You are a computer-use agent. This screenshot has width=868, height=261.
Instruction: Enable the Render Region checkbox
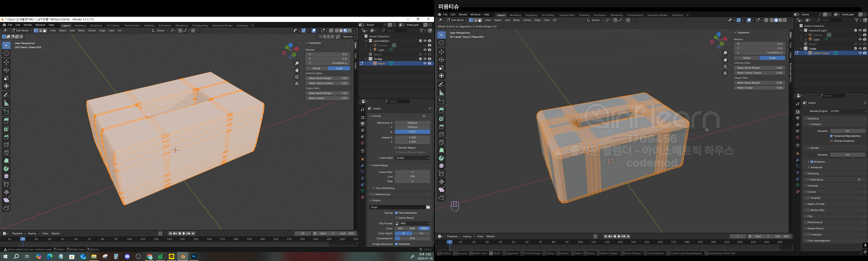point(396,148)
